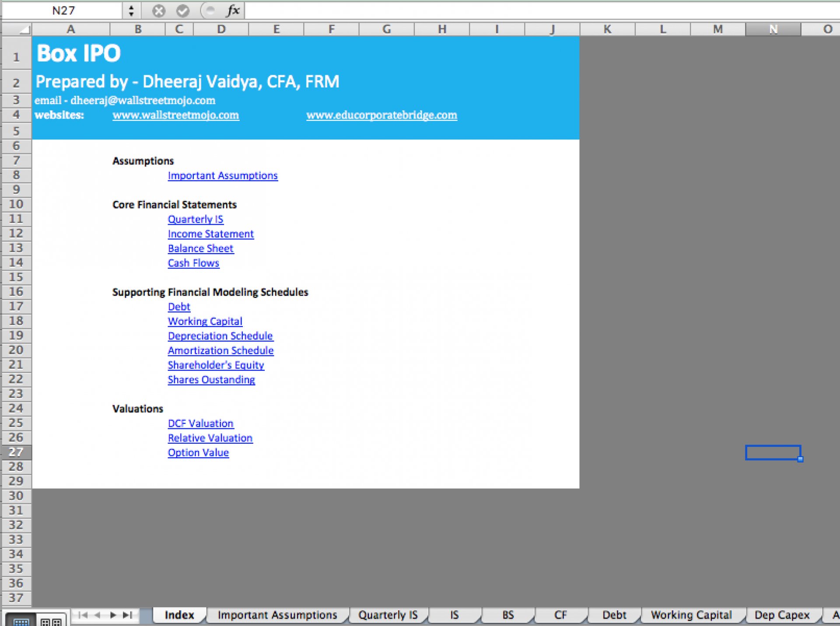Go to the first sheet tab arrow

83,615
